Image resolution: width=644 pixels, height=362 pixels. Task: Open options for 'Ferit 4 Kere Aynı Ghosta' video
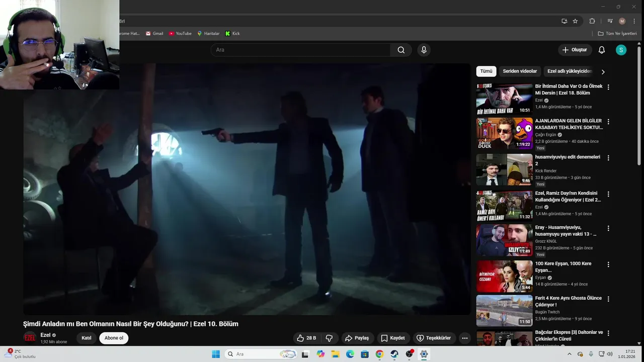(608, 299)
